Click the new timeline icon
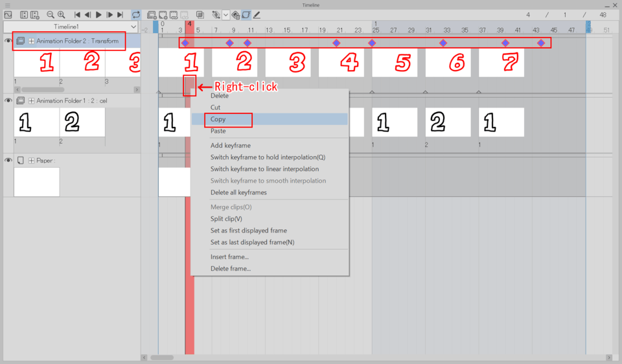The height and width of the screenshot is (364, 622). point(35,15)
